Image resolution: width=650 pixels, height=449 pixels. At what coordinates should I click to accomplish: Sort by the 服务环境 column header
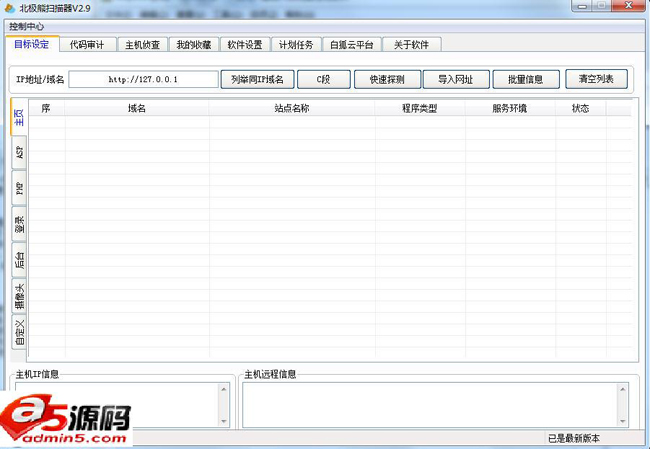click(x=509, y=109)
